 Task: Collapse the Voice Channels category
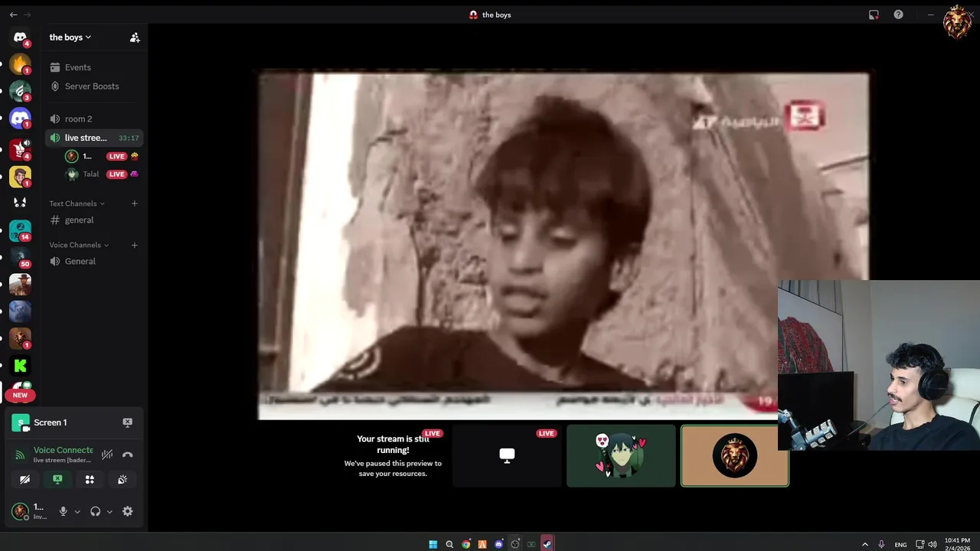(x=79, y=245)
